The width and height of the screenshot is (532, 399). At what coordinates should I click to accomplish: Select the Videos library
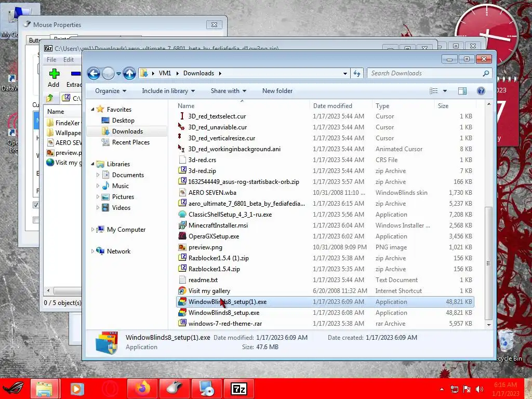(121, 208)
